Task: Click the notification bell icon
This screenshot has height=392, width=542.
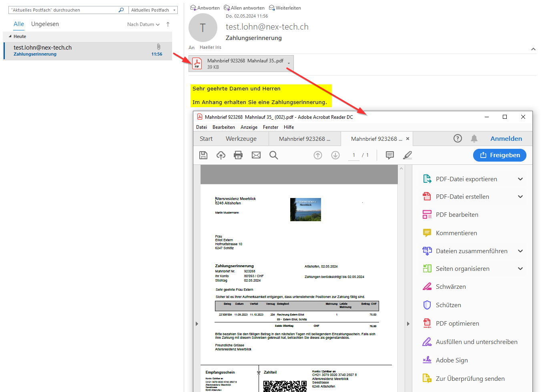Action: tap(474, 138)
